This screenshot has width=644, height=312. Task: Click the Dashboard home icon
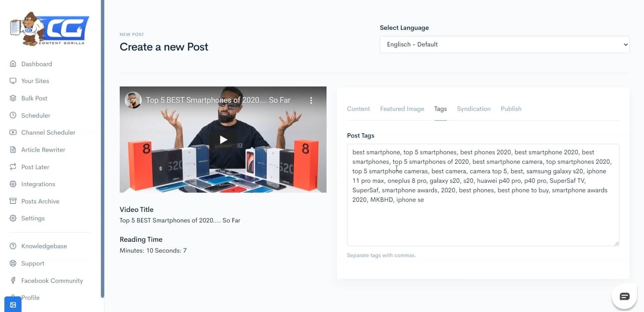[13, 64]
